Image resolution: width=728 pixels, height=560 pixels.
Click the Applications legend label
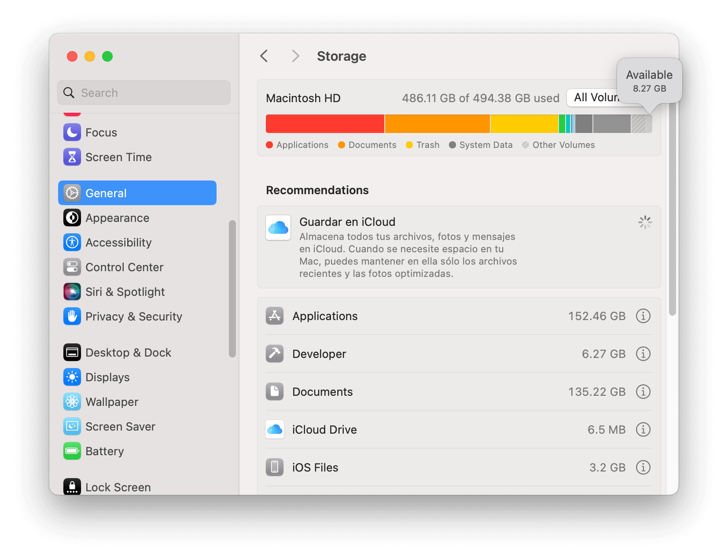tap(302, 145)
